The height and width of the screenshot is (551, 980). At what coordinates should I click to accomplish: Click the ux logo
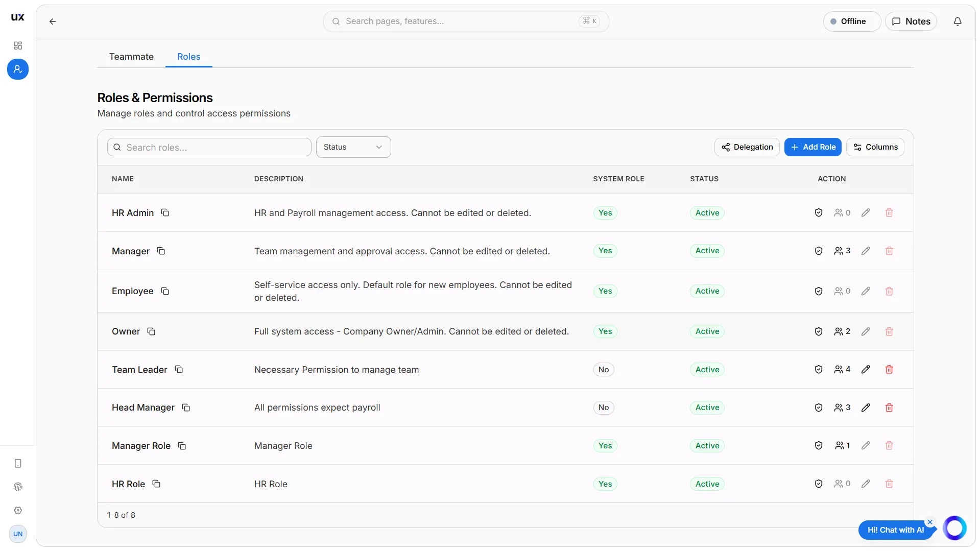(x=18, y=17)
